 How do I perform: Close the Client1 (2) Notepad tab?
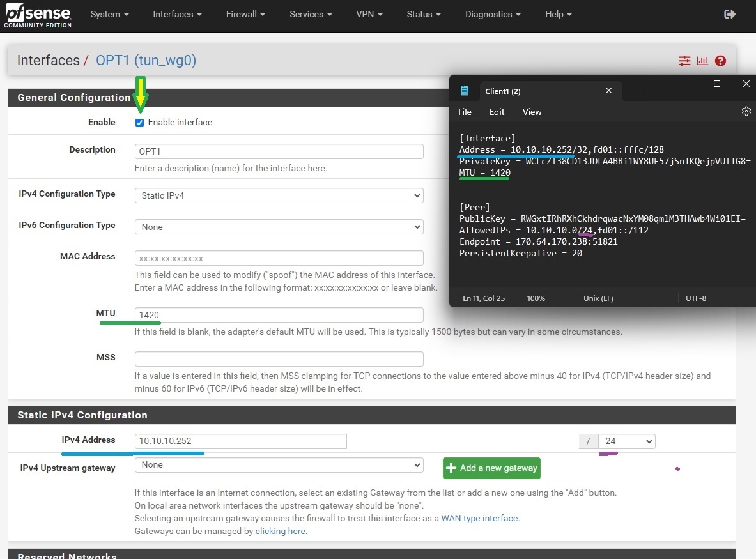(609, 91)
